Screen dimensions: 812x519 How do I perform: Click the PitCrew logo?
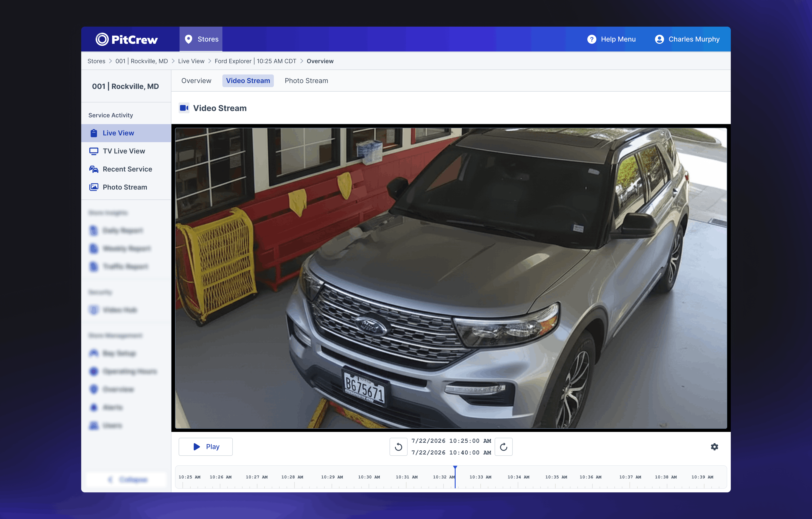(127, 39)
